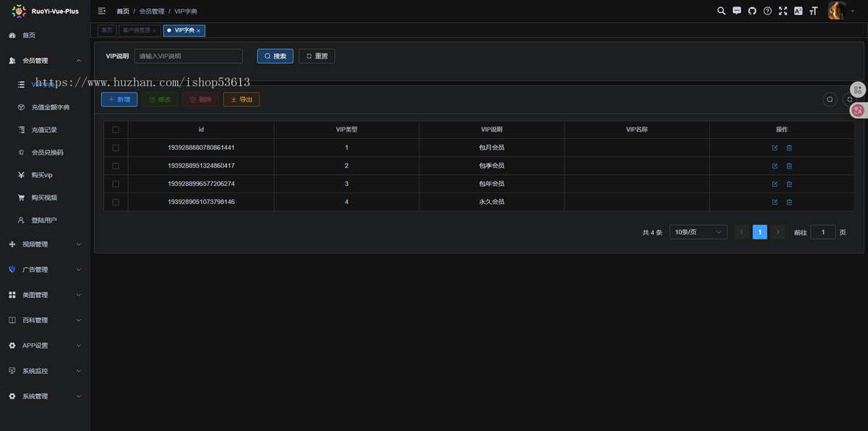Click the VIP说明 search input field
Screen dimensions: 868x431
pos(188,56)
